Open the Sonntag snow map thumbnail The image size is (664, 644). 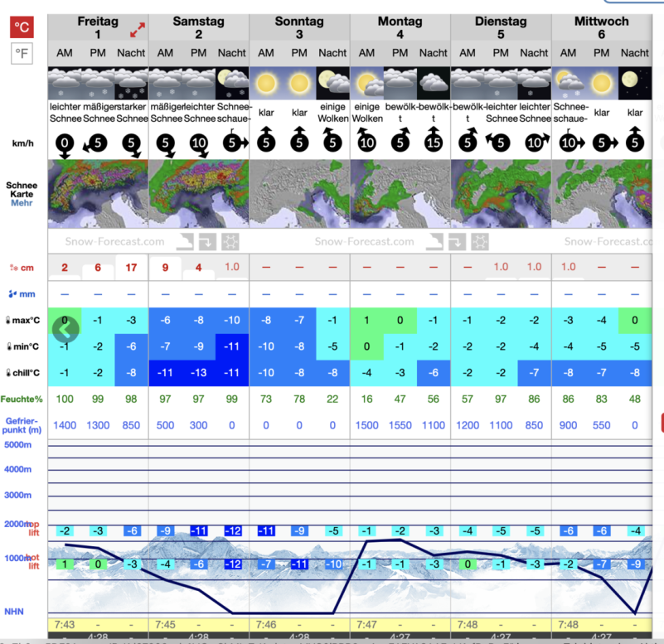[299, 194]
